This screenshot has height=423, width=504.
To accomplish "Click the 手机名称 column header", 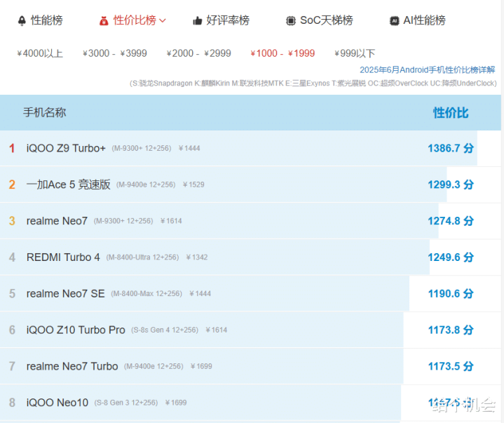I will tap(44, 112).
